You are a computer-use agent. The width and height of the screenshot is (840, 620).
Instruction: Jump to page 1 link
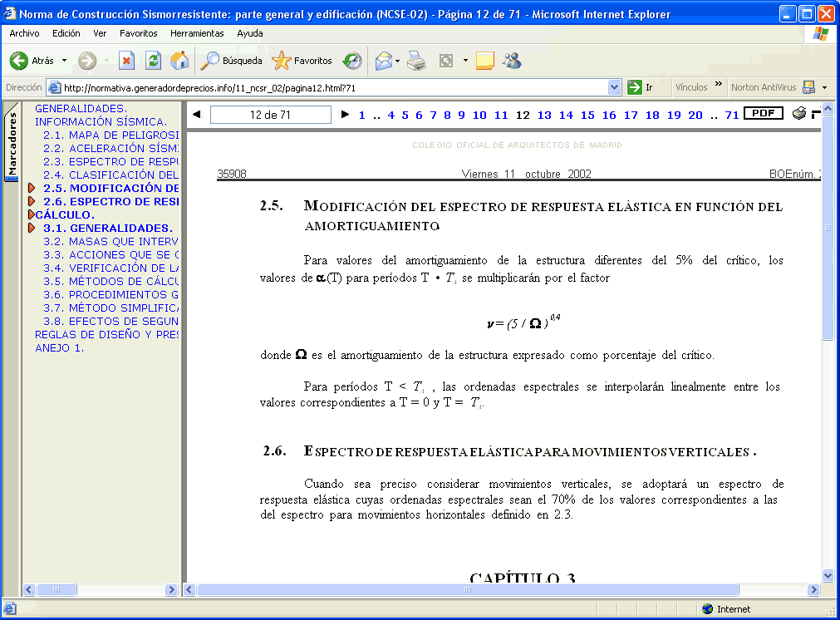pyautogui.click(x=362, y=116)
